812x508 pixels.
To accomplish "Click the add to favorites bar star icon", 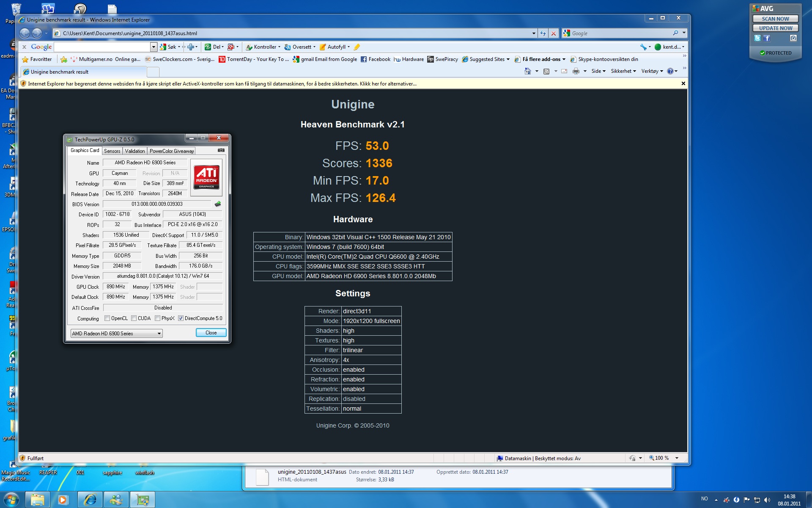I will [64, 59].
